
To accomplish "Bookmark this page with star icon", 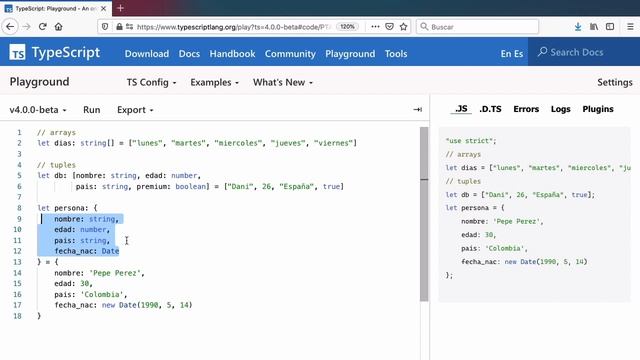I will click(x=404, y=27).
